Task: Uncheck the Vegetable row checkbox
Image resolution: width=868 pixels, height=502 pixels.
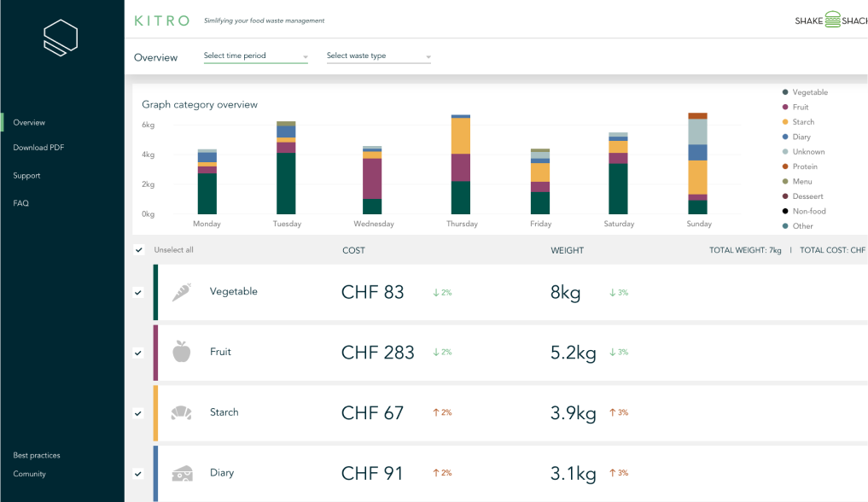Action: point(138,292)
